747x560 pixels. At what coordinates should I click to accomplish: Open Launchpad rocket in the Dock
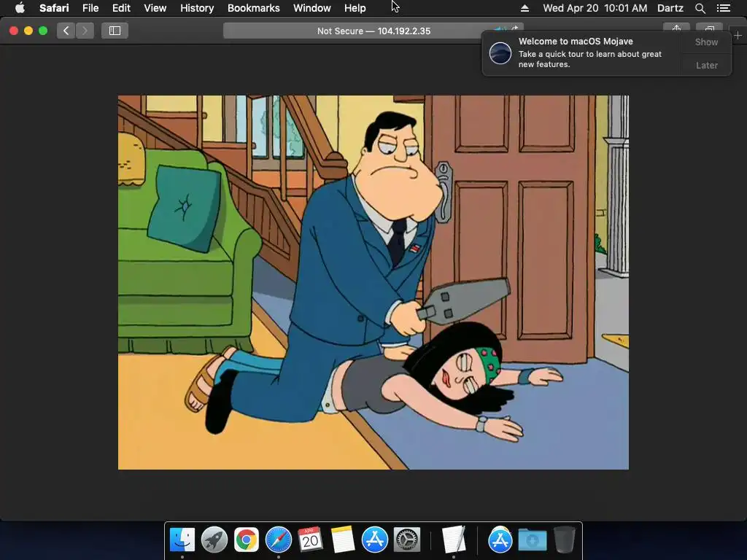(x=214, y=540)
